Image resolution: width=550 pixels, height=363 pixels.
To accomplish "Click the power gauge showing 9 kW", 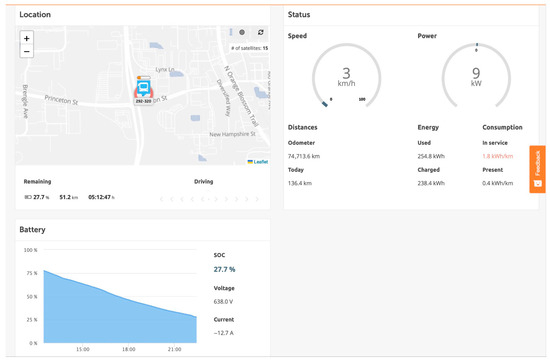I will [x=476, y=76].
